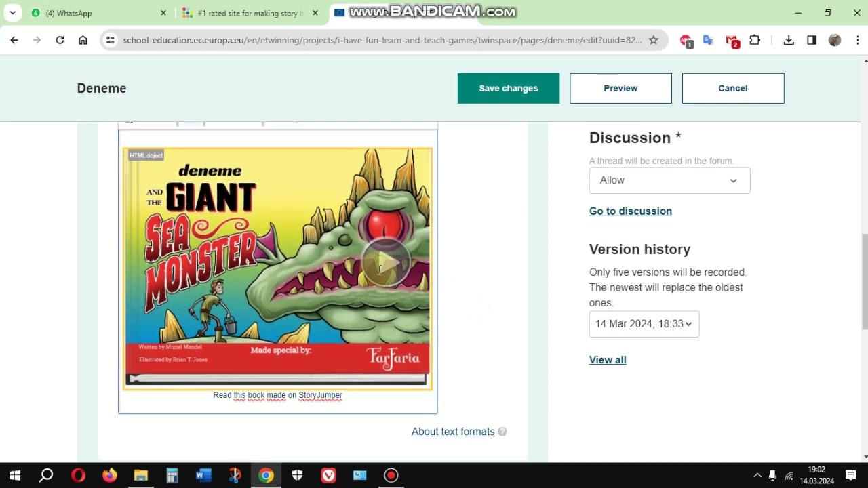Switch to the WhatsApp tab
This screenshot has width=868, height=488.
coord(98,13)
